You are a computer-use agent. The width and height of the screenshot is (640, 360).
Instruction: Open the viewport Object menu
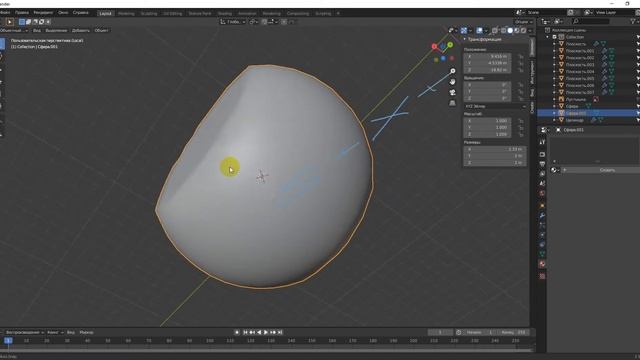[101, 30]
